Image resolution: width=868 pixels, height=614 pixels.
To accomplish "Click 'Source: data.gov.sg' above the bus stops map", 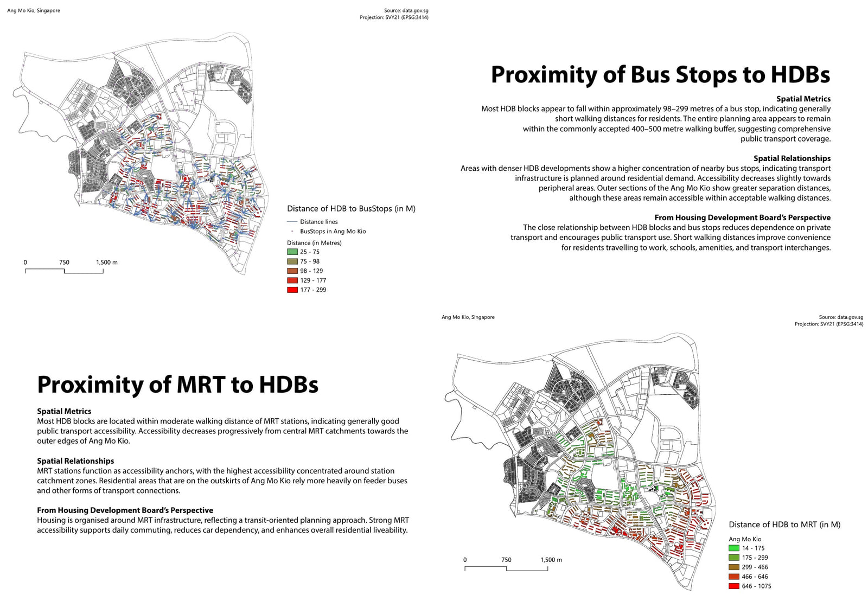I will tap(406, 10).
